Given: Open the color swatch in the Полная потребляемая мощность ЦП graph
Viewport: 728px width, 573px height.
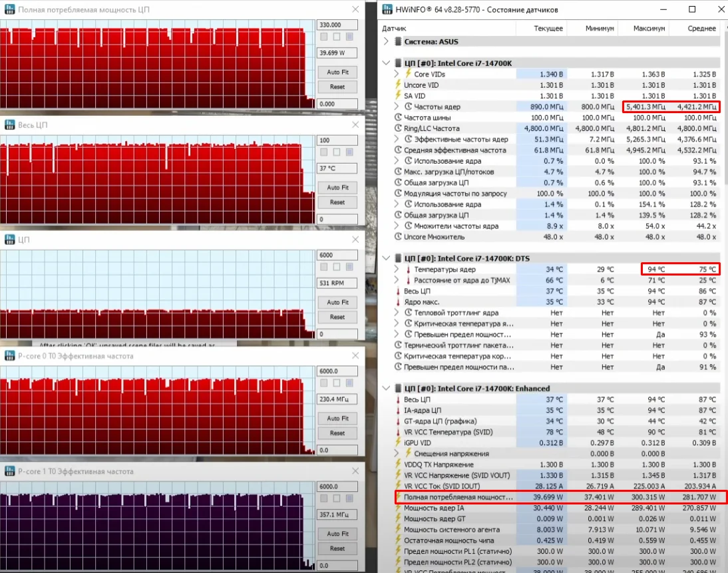Looking at the screenshot, I should point(349,37).
